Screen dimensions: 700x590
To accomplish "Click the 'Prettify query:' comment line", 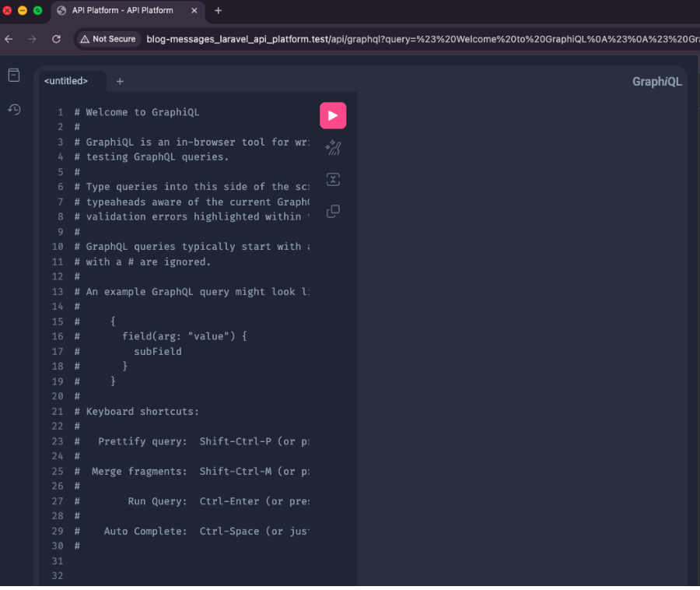I will [x=192, y=441].
